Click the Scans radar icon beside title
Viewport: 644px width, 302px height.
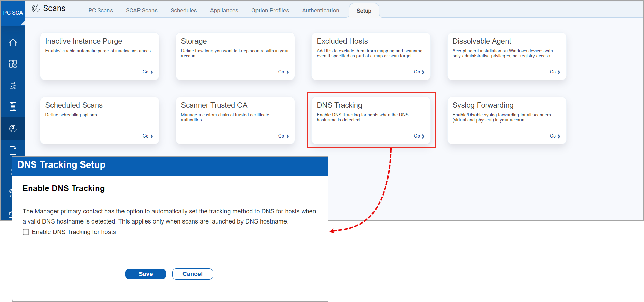tap(36, 9)
